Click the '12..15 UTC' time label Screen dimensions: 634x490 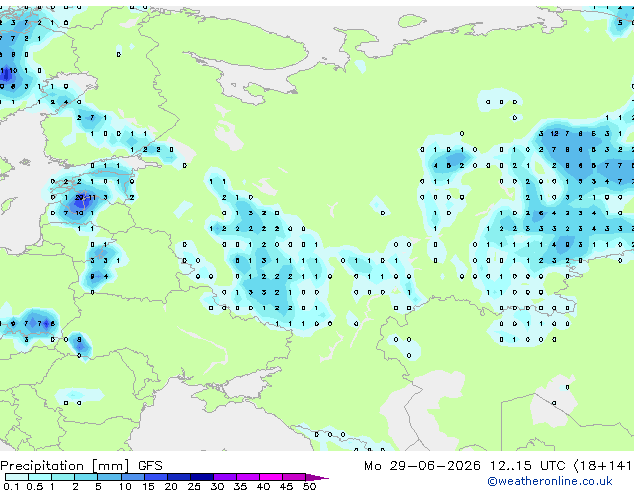pyautogui.click(x=527, y=466)
